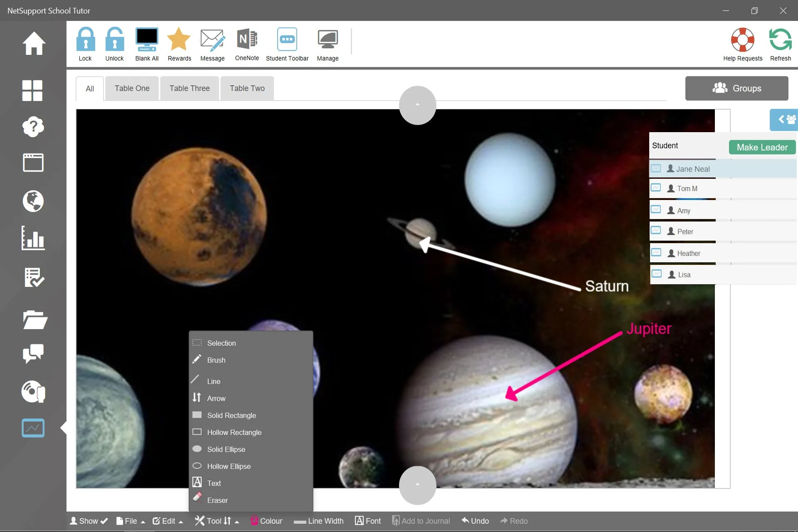This screenshot has width=798, height=532.
Task: Select student Tom M
Action: (723, 188)
